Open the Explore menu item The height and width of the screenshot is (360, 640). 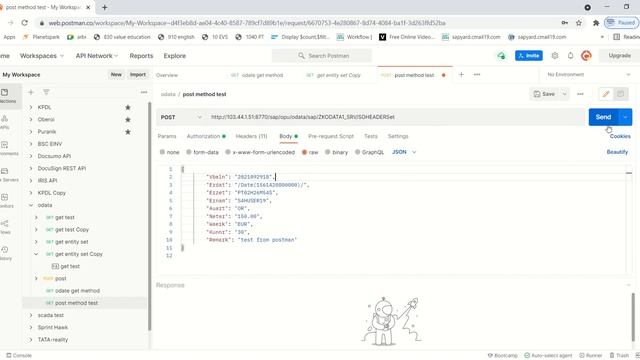[175, 56]
